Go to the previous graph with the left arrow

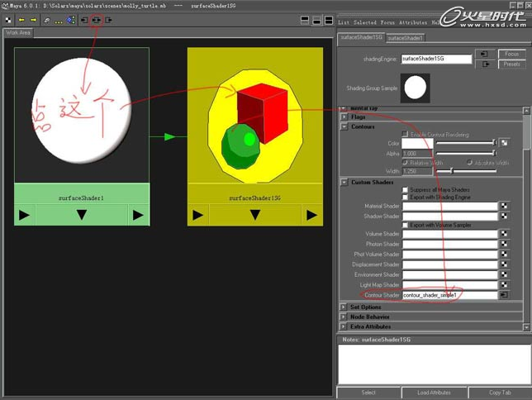(21, 21)
